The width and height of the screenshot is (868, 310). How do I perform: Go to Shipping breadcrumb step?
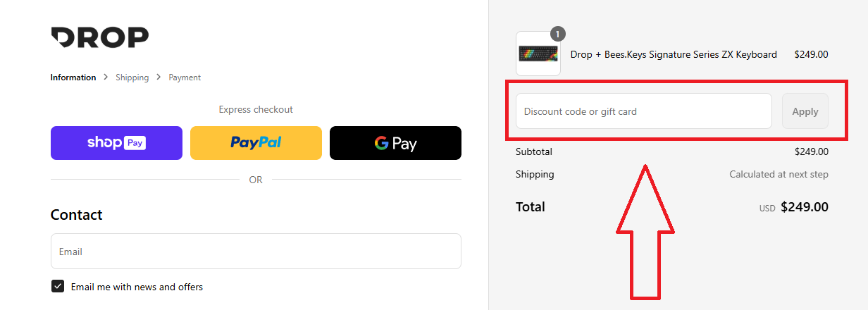(132, 77)
